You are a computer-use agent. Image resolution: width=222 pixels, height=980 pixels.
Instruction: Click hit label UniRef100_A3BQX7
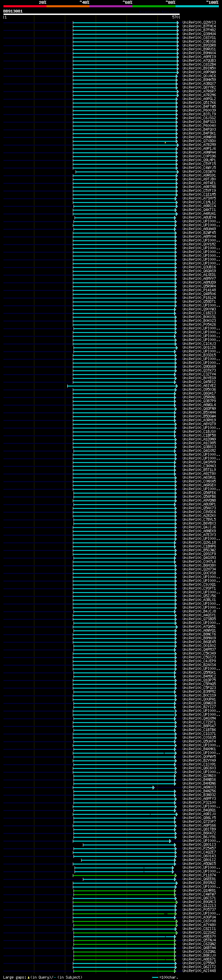pyautogui.click(x=199, y=84)
